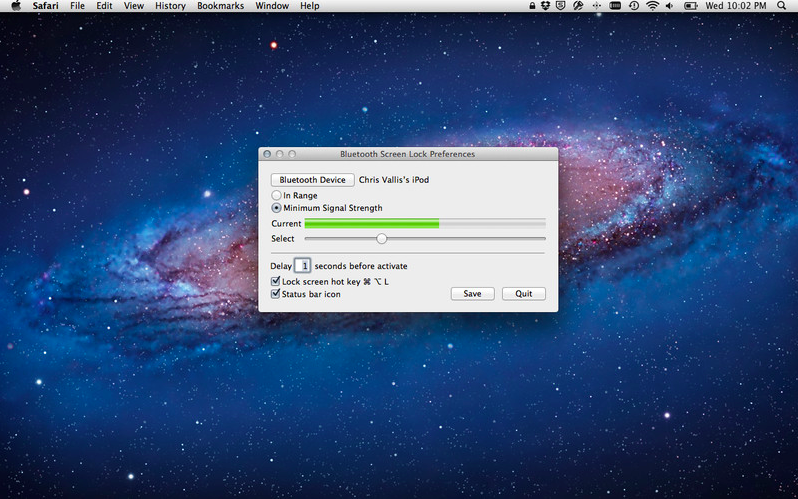The width and height of the screenshot is (798, 499).
Task: Open the Time Machine status icon
Action: 634,6
